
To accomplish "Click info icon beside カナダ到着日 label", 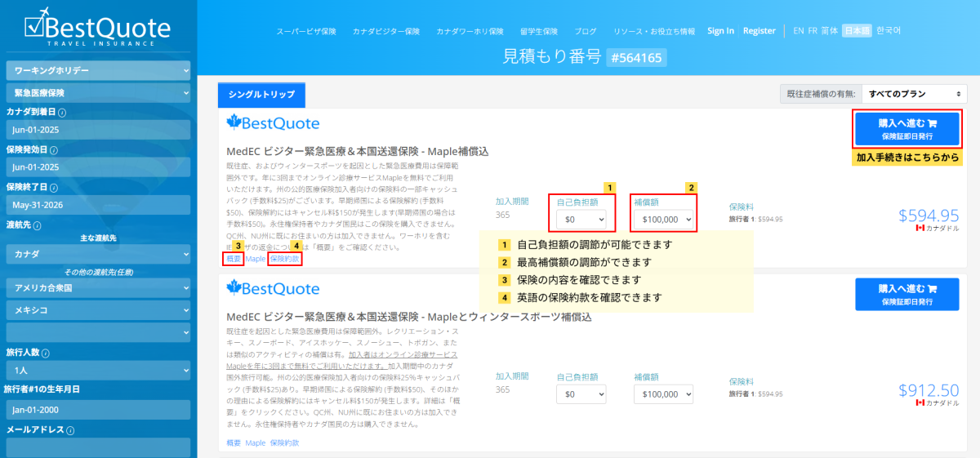I will 62,113.
